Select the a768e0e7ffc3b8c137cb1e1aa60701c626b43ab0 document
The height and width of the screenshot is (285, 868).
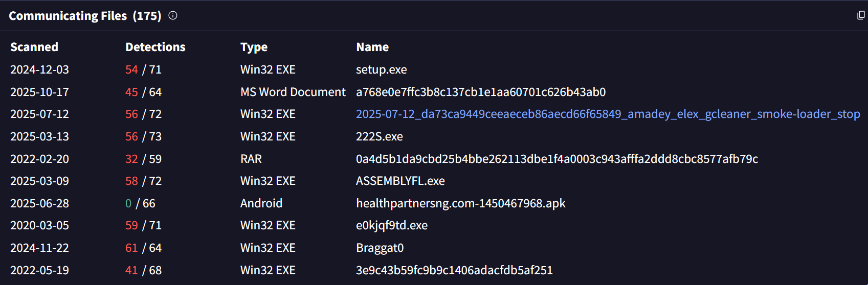tap(480, 92)
